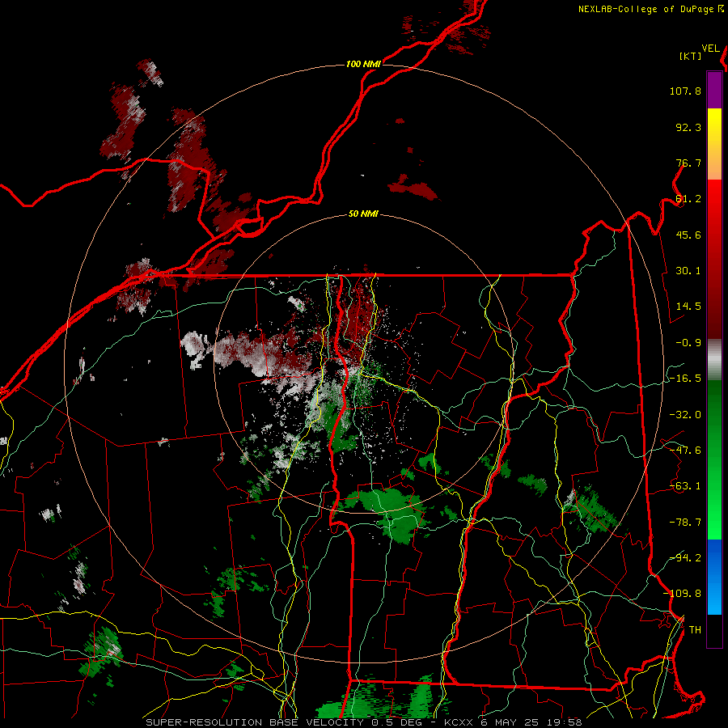The image size is (728, 728).
Task: Select the -16.5 scale value
Action: click(685, 379)
